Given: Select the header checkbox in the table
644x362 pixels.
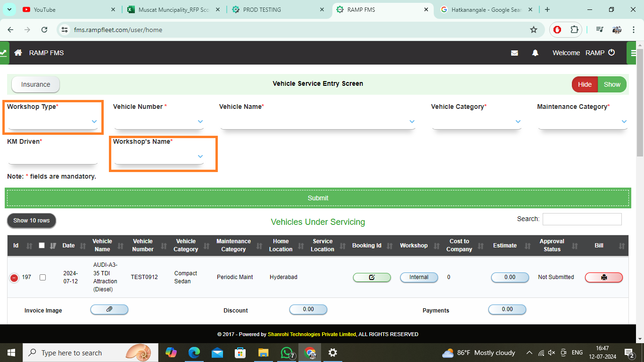Looking at the screenshot, I should (x=41, y=246).
